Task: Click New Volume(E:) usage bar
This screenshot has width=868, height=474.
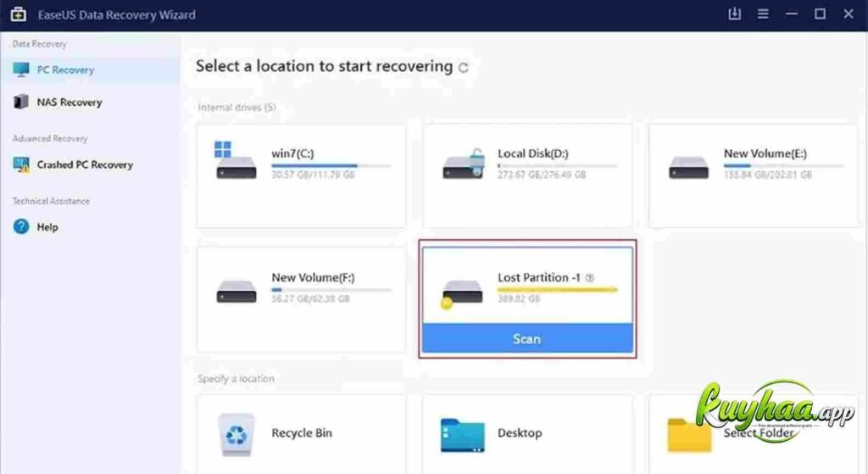Action: (x=783, y=165)
